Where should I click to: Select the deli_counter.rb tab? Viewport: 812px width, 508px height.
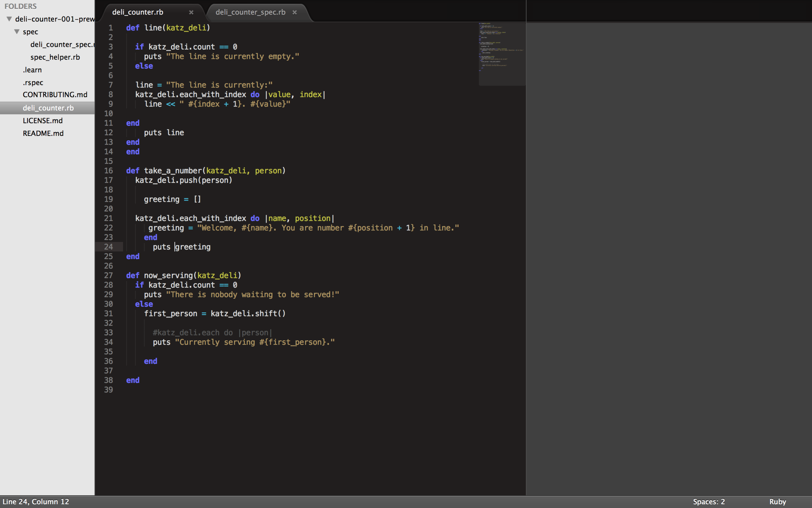[138, 12]
